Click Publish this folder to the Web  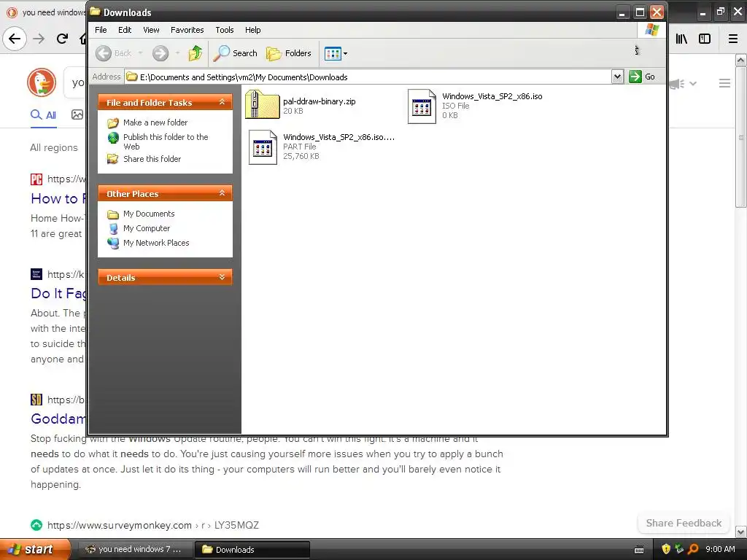166,141
